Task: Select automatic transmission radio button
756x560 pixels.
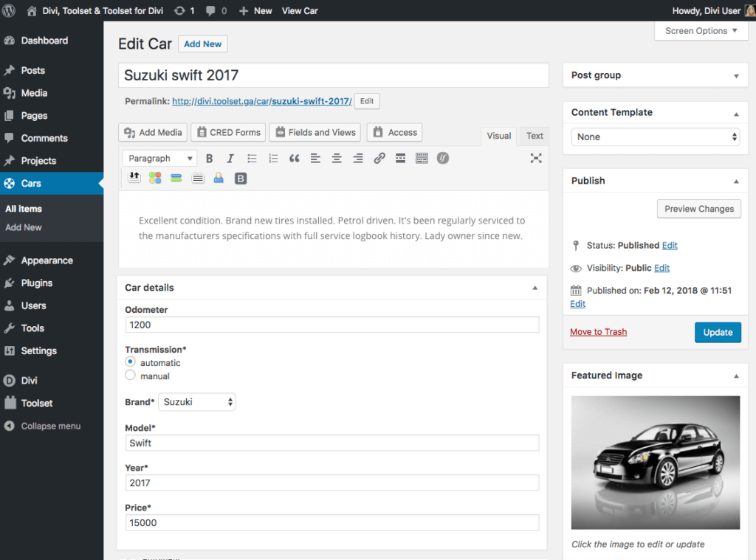Action: pos(130,362)
